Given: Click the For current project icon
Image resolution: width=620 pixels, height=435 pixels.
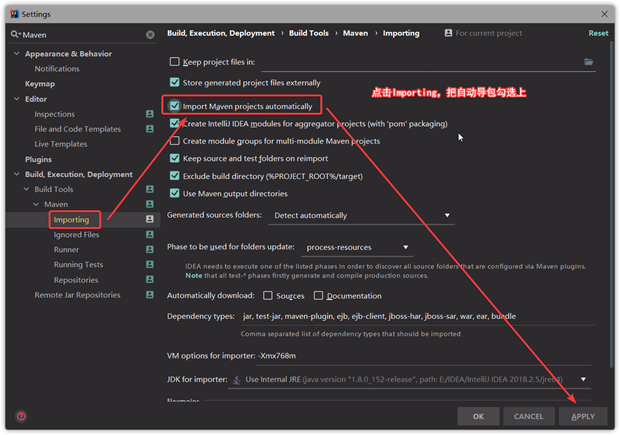Looking at the screenshot, I should [448, 33].
